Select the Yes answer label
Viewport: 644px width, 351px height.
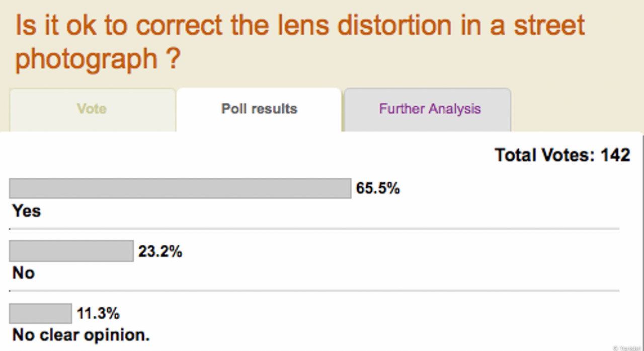click(x=27, y=211)
